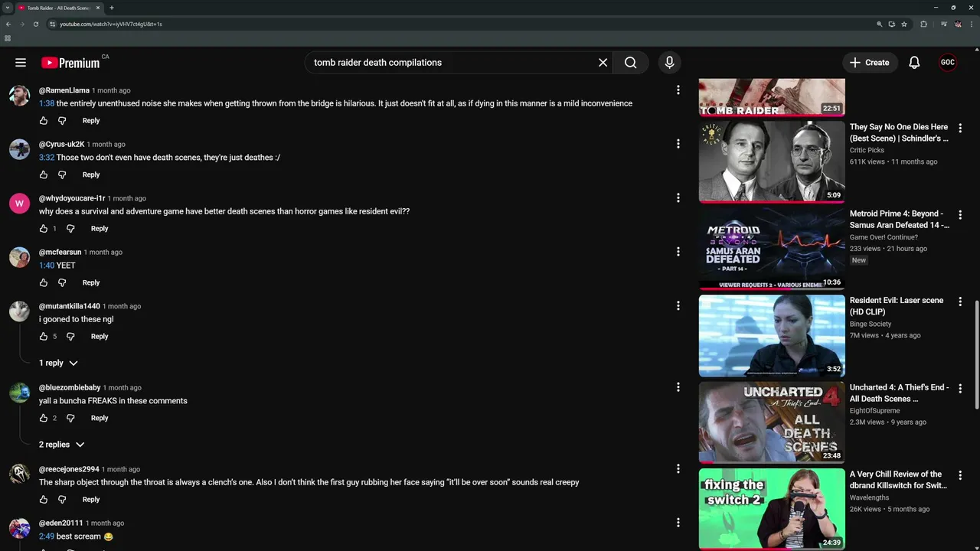Open Metroid Prime 4 Samus Defeated thumbnail
The image size is (980, 551).
(x=772, y=249)
